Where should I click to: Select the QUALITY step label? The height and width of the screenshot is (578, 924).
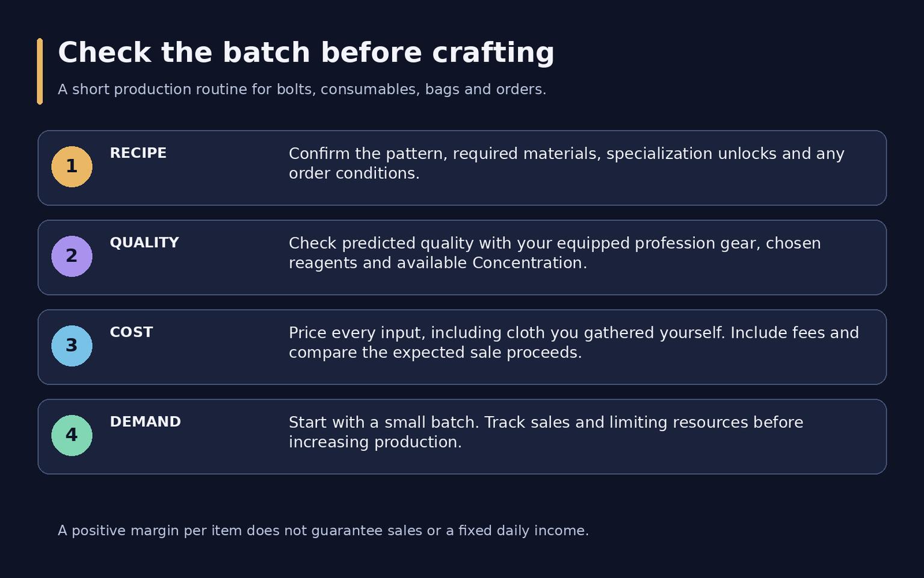[x=144, y=243]
